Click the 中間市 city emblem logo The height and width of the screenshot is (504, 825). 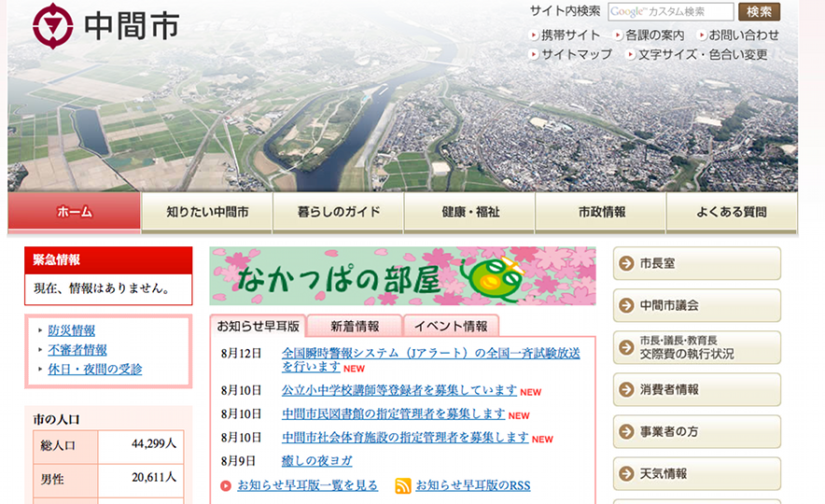pyautogui.click(x=52, y=26)
